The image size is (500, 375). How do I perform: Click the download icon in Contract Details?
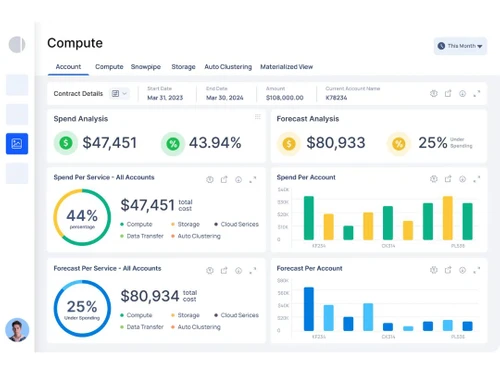[462, 94]
